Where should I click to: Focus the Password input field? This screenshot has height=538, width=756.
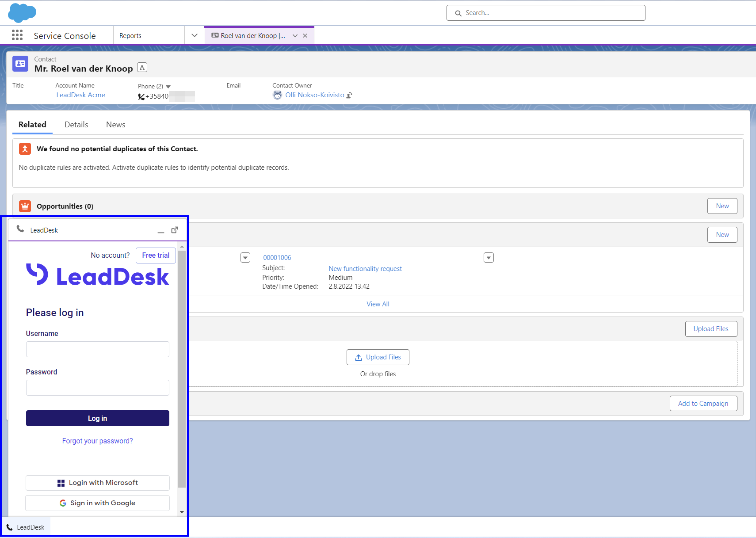pos(98,388)
